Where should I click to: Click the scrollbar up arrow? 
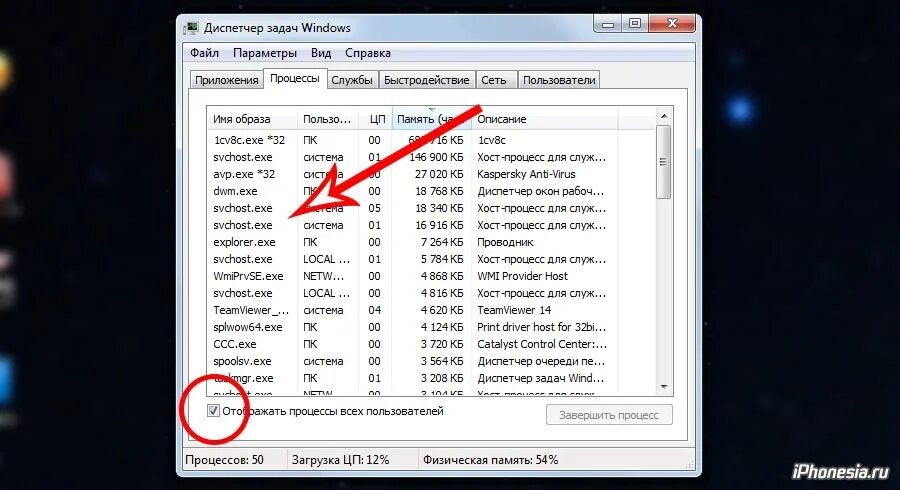point(664,116)
